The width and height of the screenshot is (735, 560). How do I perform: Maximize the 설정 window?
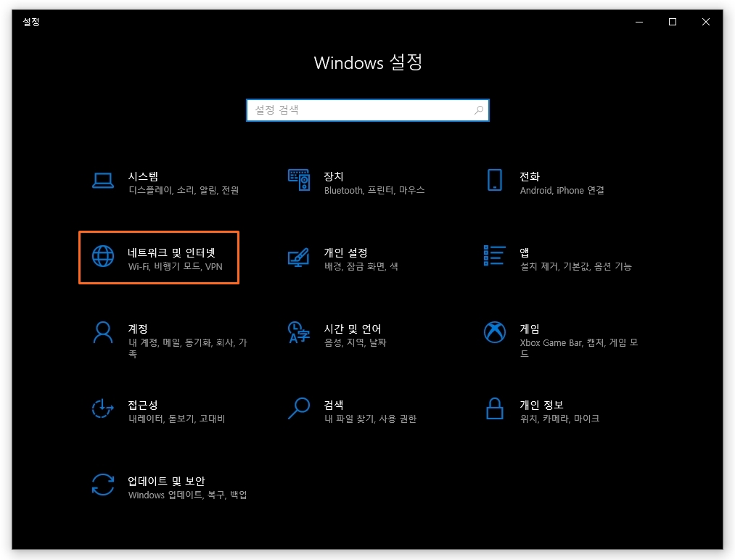pos(672,22)
